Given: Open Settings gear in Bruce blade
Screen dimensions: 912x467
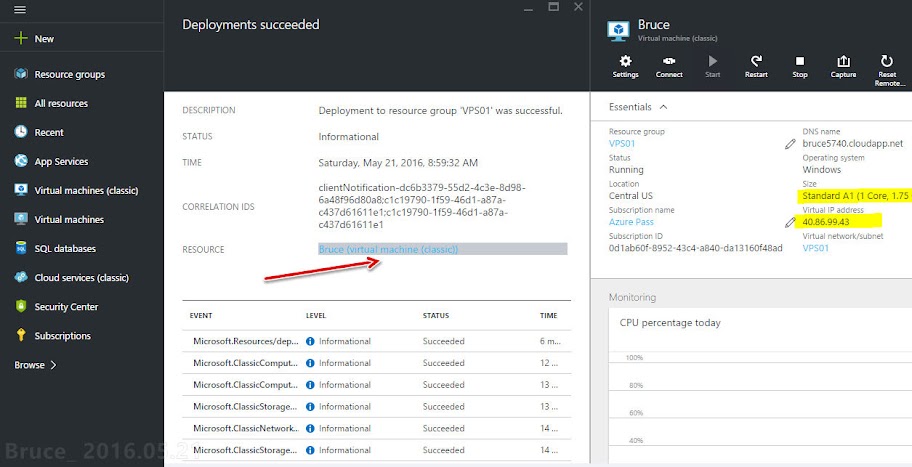Looking at the screenshot, I should [x=625, y=61].
